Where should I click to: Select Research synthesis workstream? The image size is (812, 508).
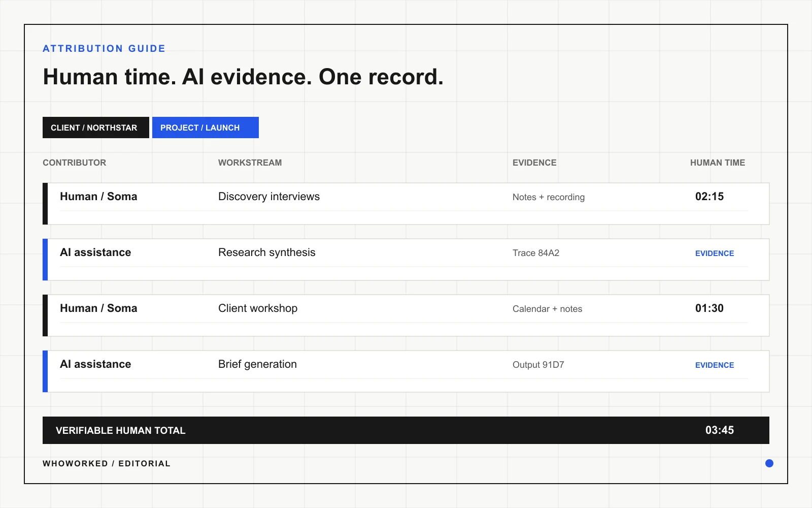267,252
